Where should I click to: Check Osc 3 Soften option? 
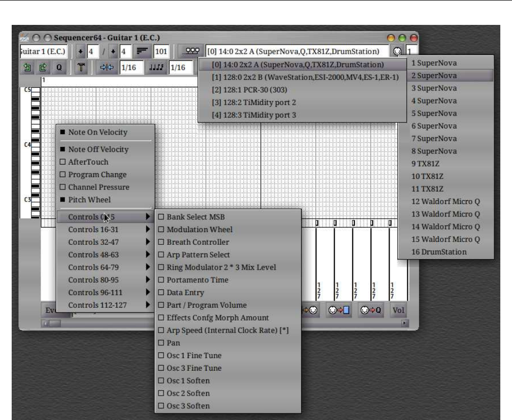coord(228,406)
